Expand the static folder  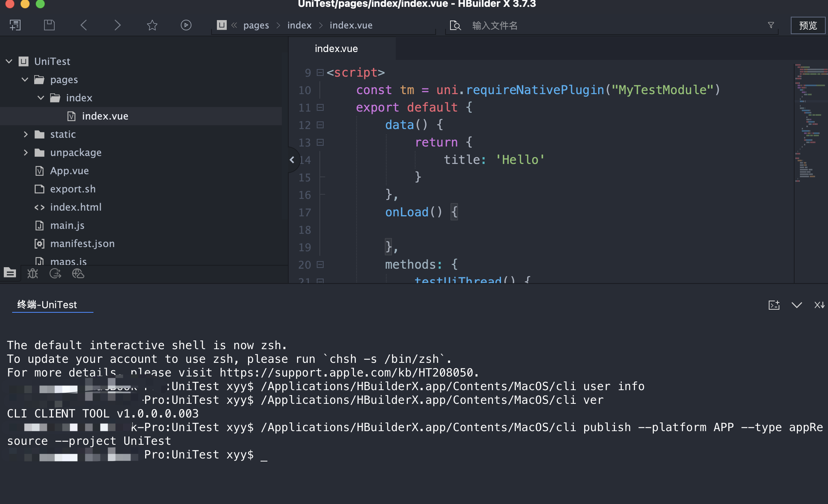25,134
